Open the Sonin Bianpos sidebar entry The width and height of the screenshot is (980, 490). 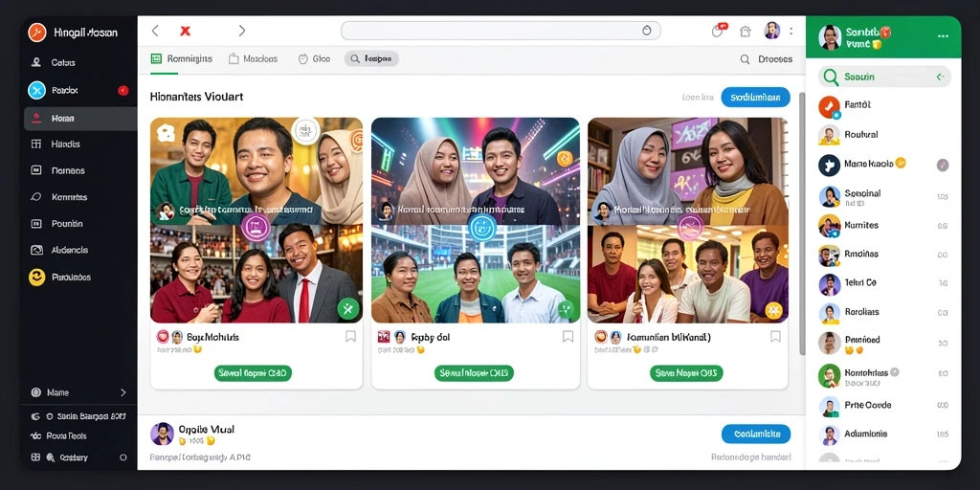point(78,416)
